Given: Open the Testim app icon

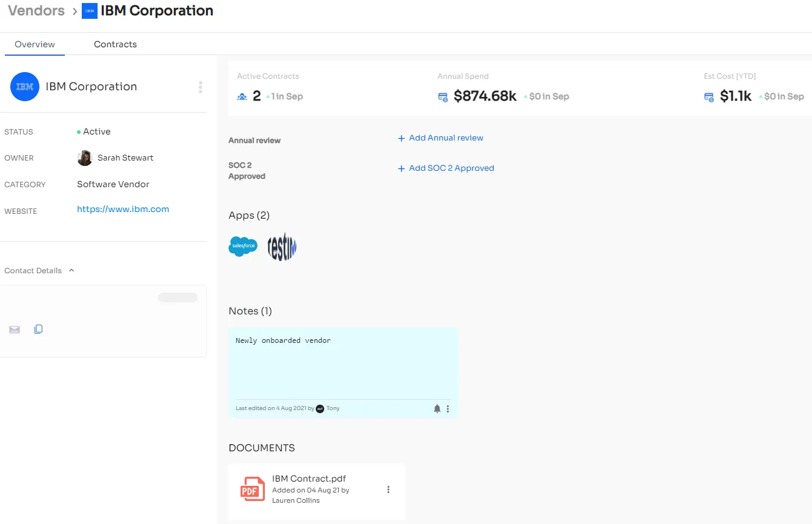Looking at the screenshot, I should [282, 247].
